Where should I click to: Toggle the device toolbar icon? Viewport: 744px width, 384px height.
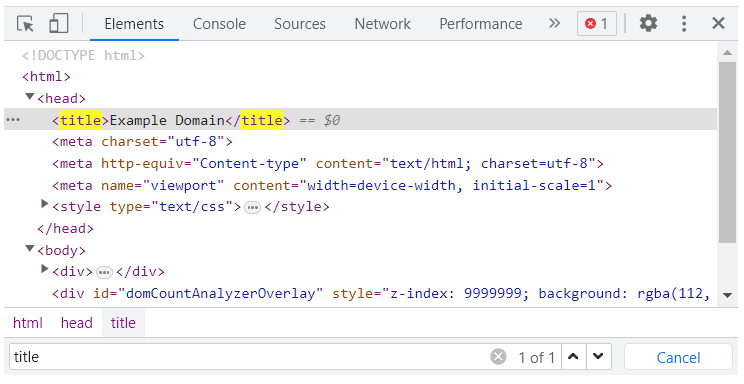[58, 23]
